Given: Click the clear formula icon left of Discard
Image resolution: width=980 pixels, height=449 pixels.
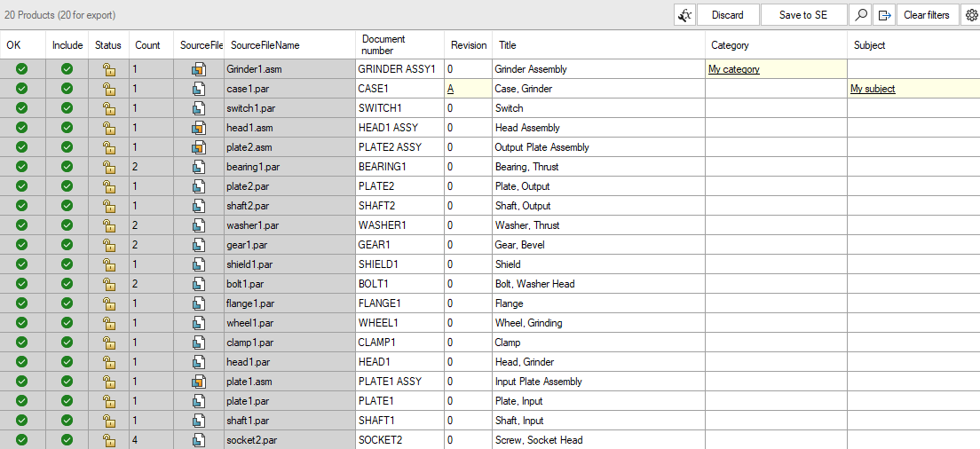Looking at the screenshot, I should [685, 15].
